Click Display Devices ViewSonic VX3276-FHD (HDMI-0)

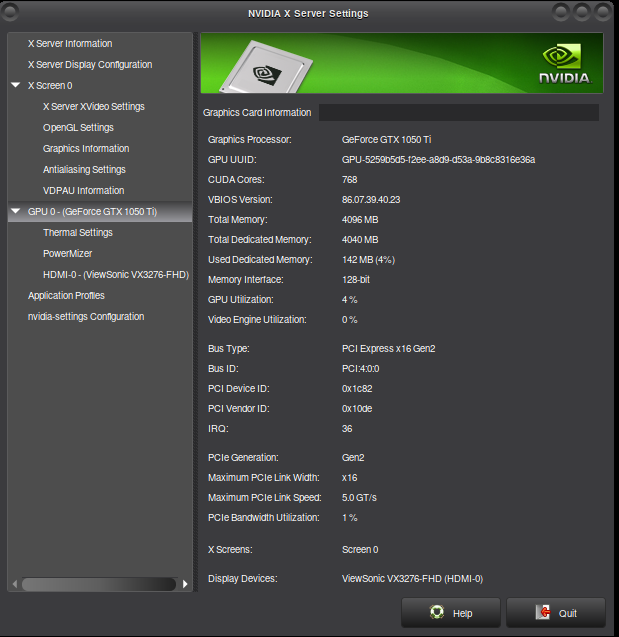[412, 578]
